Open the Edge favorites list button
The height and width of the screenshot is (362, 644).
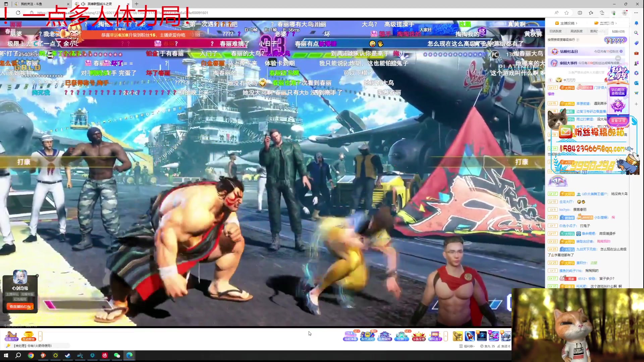(x=591, y=13)
